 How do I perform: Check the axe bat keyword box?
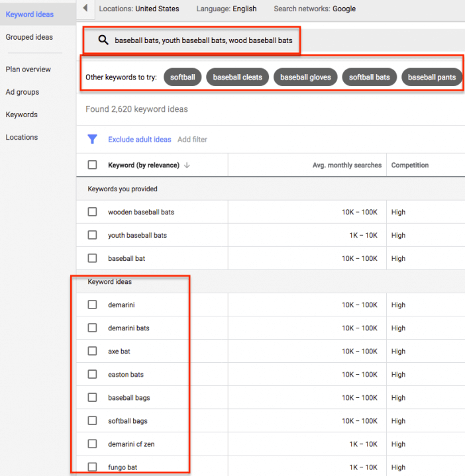[x=92, y=351]
